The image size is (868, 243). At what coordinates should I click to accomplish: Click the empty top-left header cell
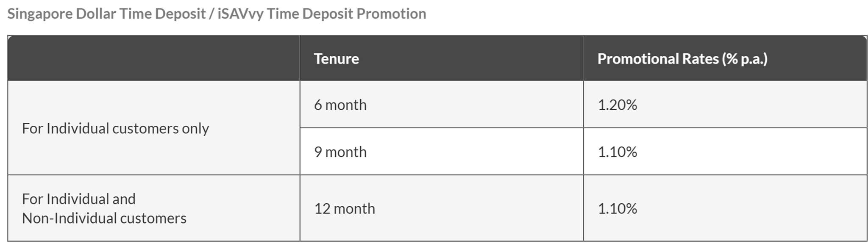(x=153, y=58)
